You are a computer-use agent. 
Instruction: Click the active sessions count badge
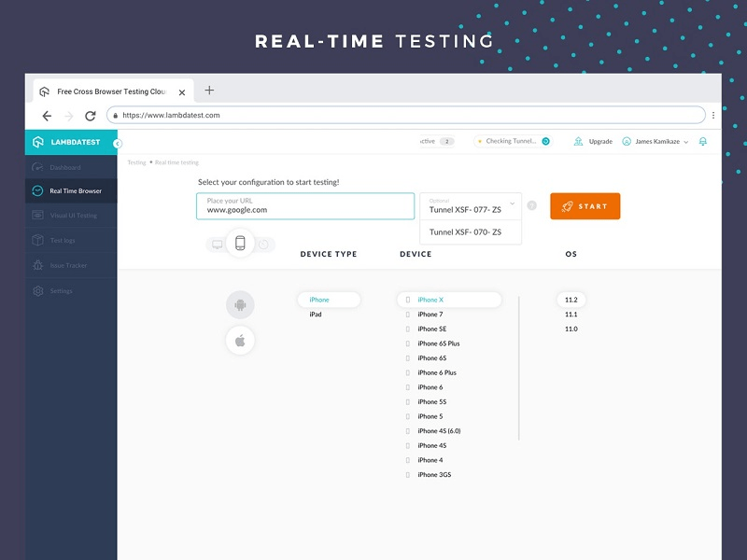[x=447, y=142]
